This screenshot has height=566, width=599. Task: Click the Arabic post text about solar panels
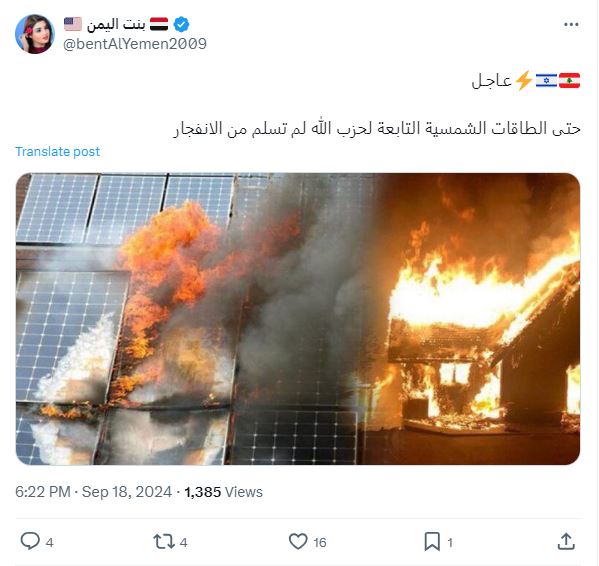pyautogui.click(x=377, y=129)
